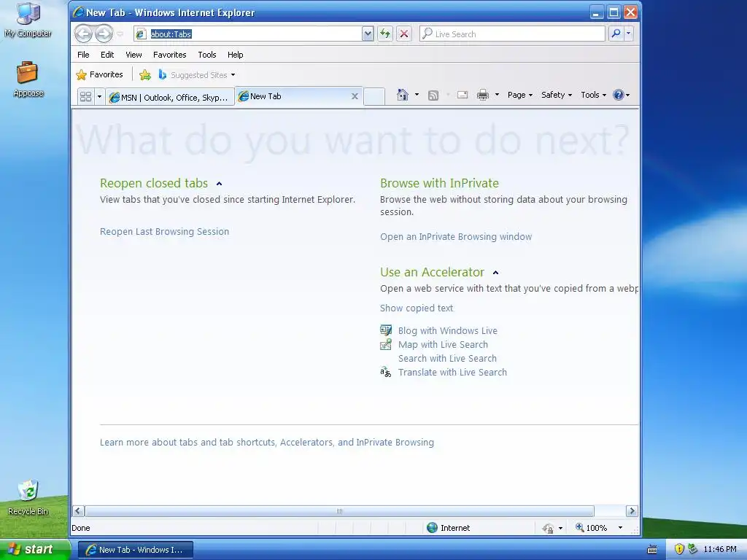Collapse the Use an Accelerator section
The width and height of the screenshot is (747, 560).
pos(495,273)
